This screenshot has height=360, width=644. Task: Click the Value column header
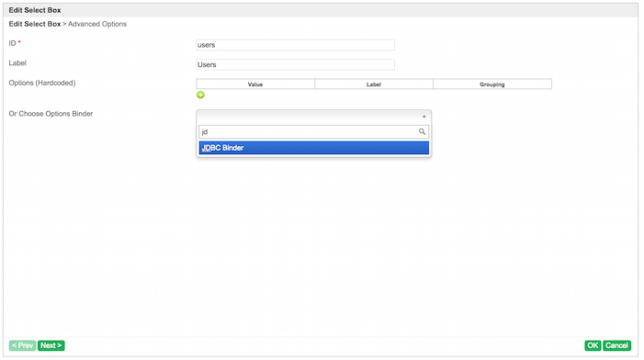[x=255, y=84]
